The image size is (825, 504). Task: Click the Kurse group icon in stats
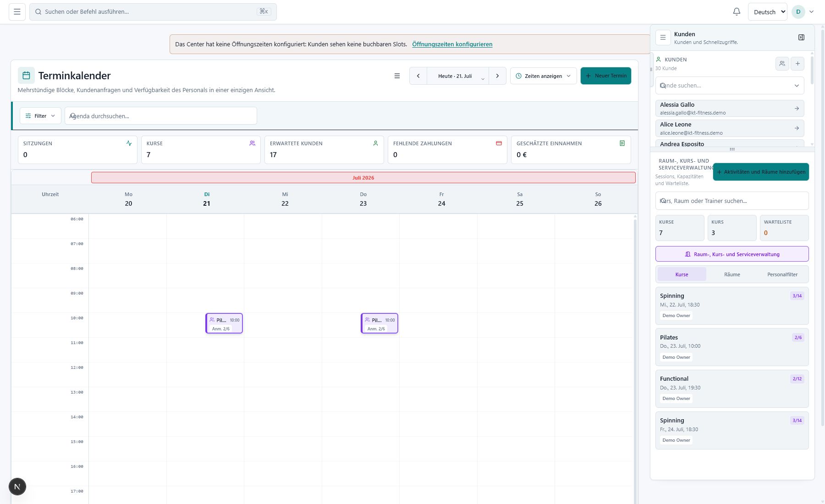tap(252, 143)
